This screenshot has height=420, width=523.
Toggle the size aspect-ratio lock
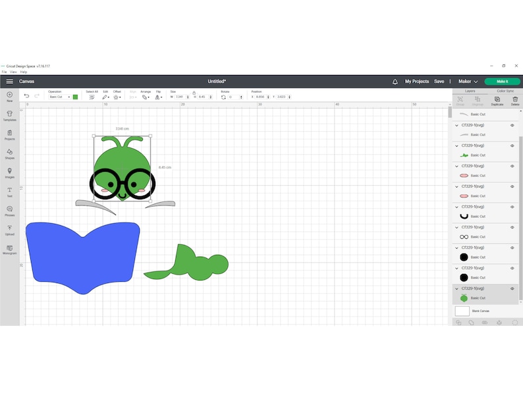click(x=194, y=93)
